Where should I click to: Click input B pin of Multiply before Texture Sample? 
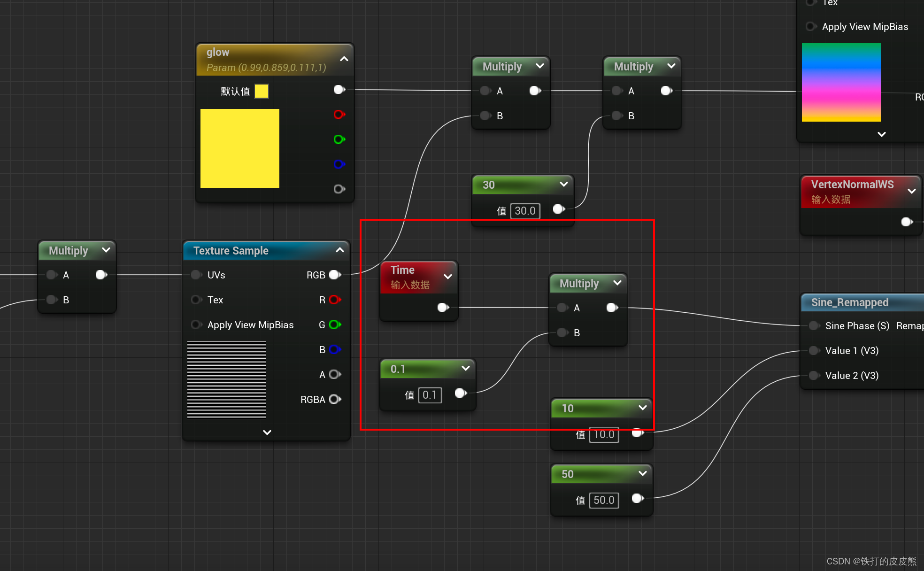(x=52, y=300)
